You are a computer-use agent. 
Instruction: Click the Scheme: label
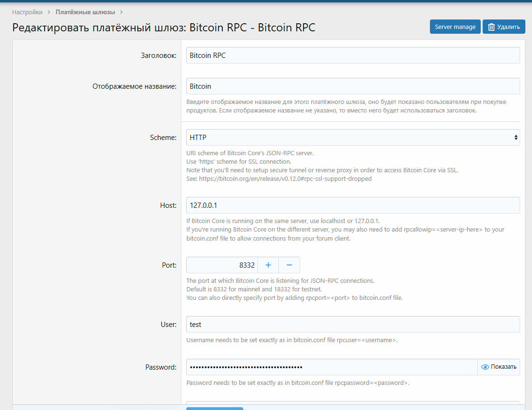[x=163, y=138]
